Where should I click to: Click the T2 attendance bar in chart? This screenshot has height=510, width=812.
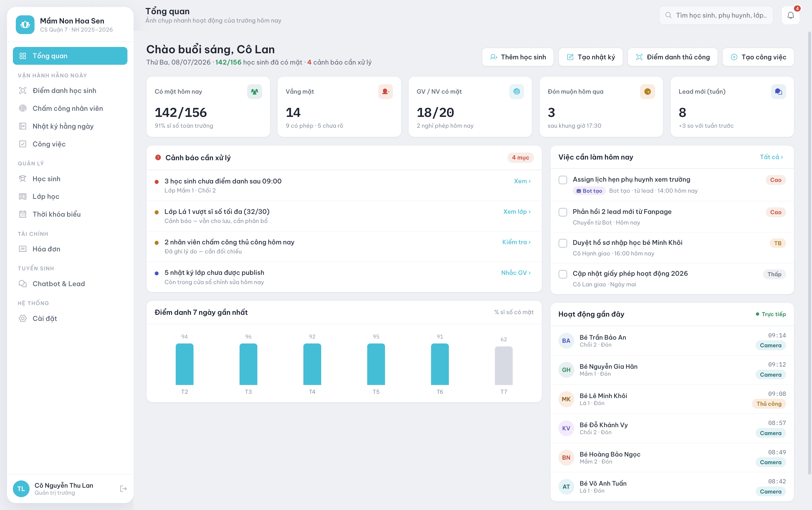tap(184, 364)
